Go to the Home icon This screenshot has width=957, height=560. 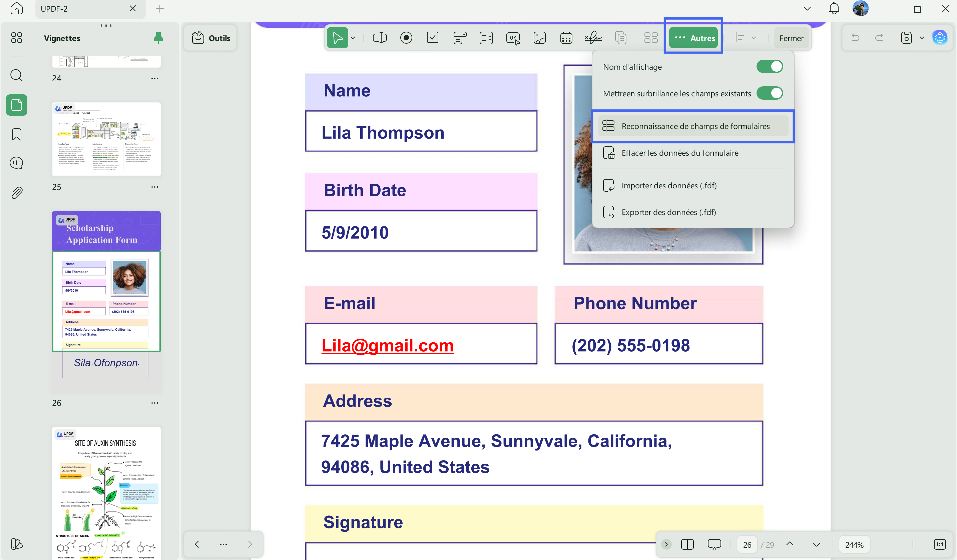pos(16,8)
